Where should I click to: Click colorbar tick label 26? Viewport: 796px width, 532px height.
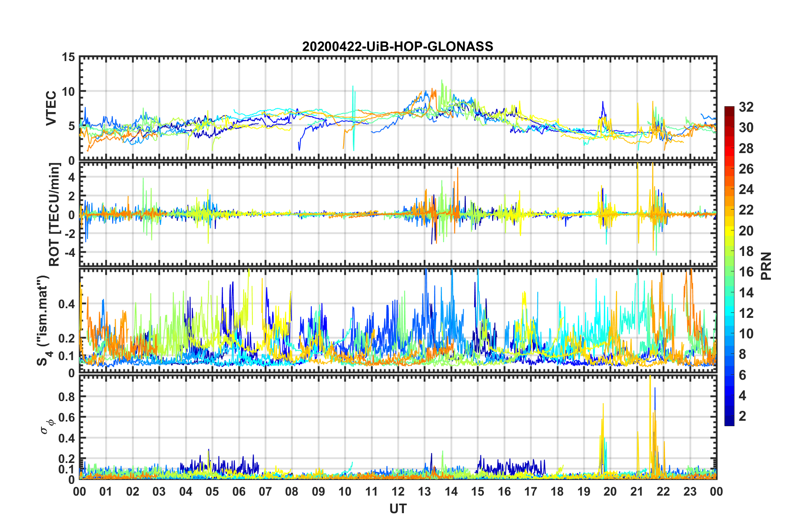click(746, 169)
